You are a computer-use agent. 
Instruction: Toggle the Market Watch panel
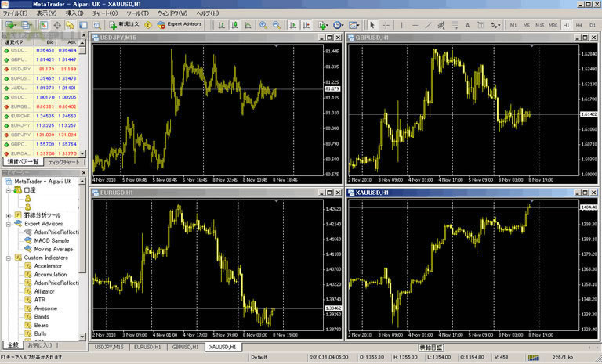click(x=43, y=25)
